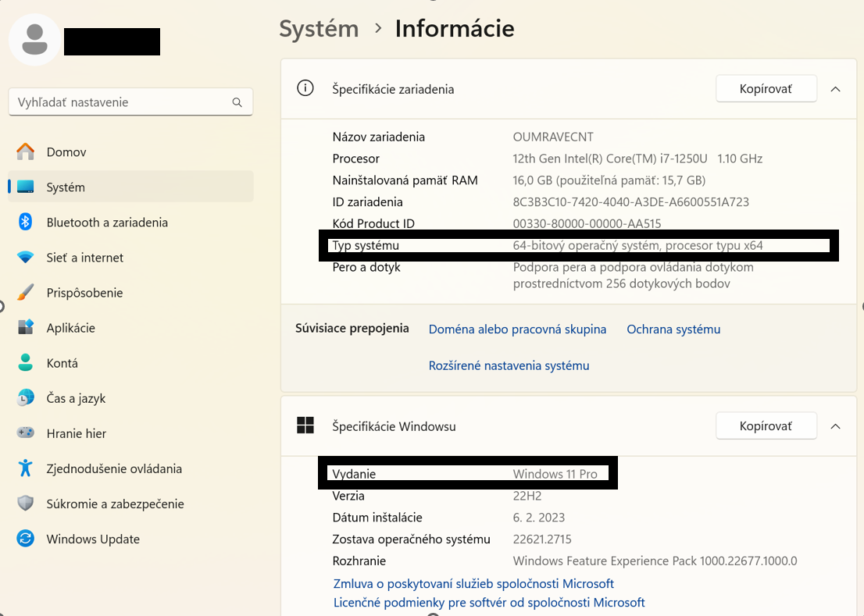The image size is (864, 616).
Task: Open Windows Update settings
Action: click(130, 539)
